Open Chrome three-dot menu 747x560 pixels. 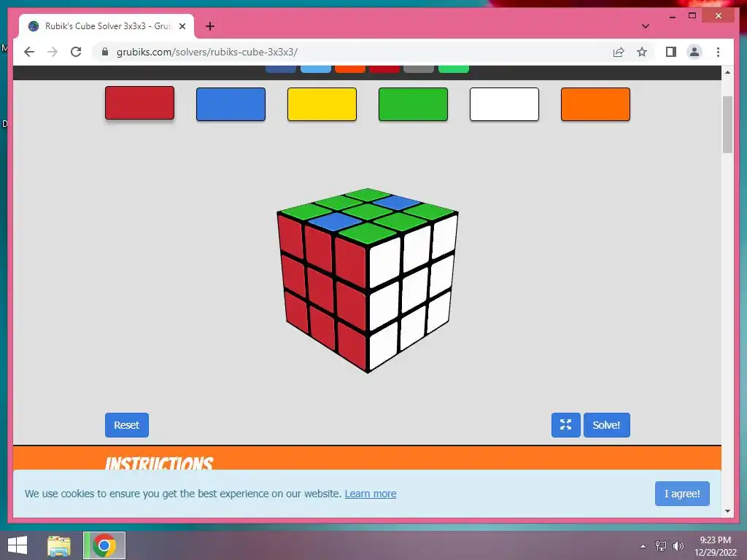click(x=718, y=52)
